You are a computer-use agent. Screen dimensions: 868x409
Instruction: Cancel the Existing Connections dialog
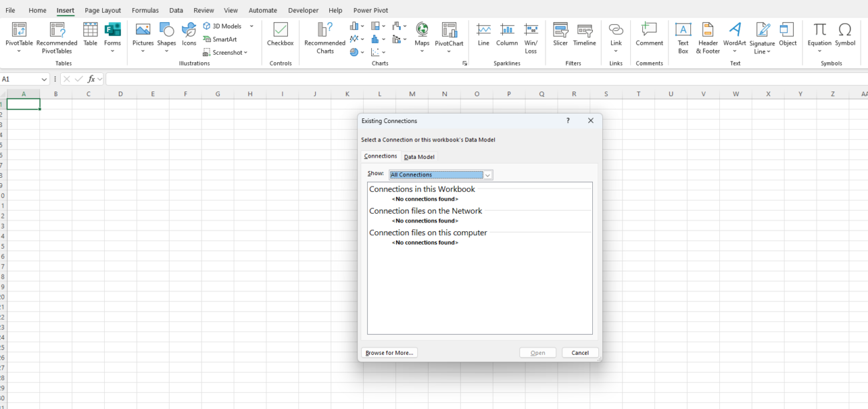tap(580, 353)
